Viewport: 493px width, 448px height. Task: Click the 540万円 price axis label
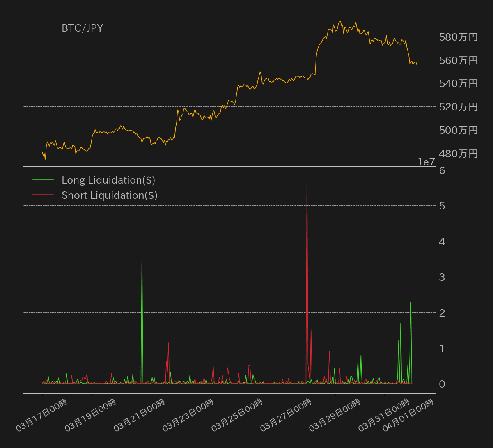pyautogui.click(x=458, y=84)
